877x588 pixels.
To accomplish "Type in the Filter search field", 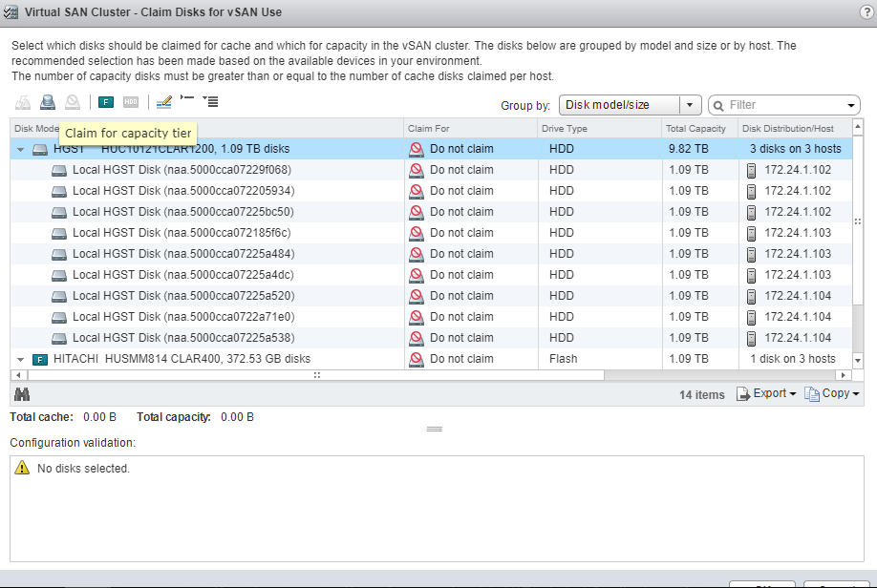I will 783,105.
